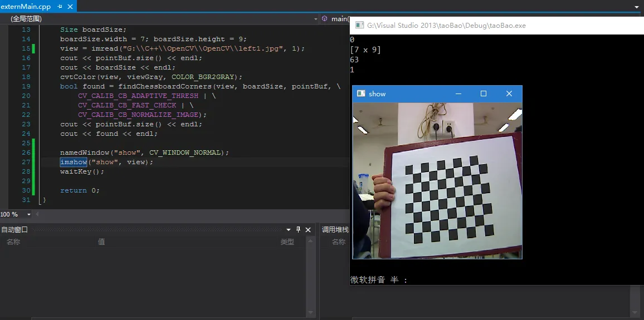Pin the externMain.cpp tab

60,7
